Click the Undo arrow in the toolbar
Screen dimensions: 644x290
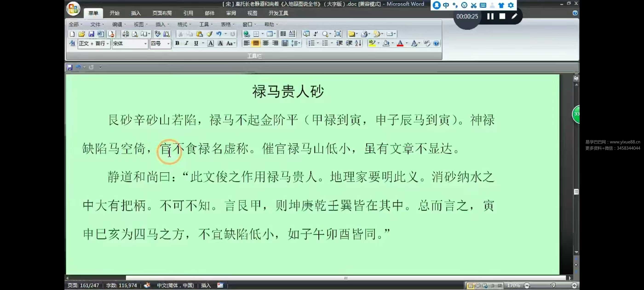(x=219, y=34)
